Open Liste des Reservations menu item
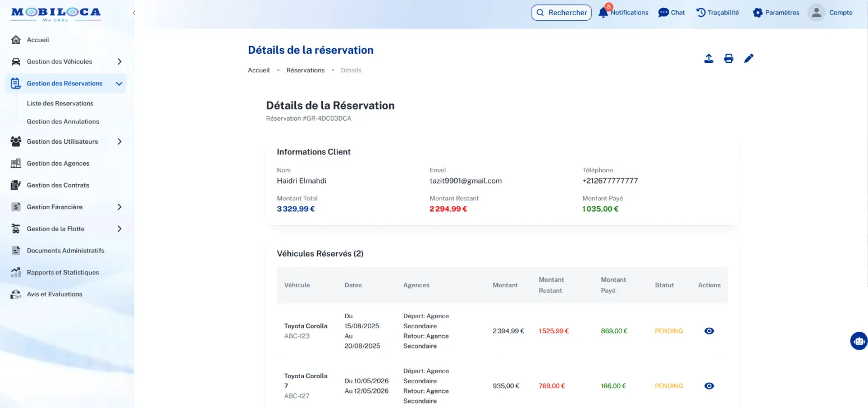Image resolution: width=868 pixels, height=408 pixels. [x=60, y=103]
